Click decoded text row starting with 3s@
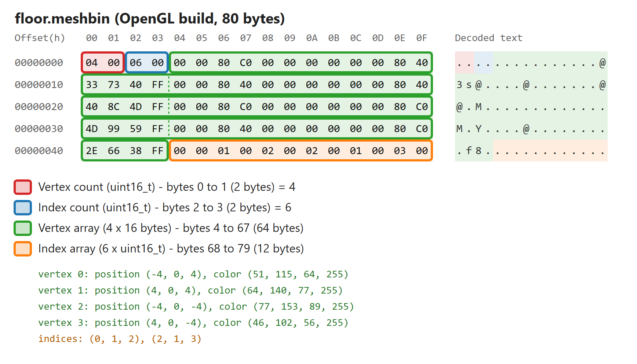The image size is (637, 364). [531, 85]
